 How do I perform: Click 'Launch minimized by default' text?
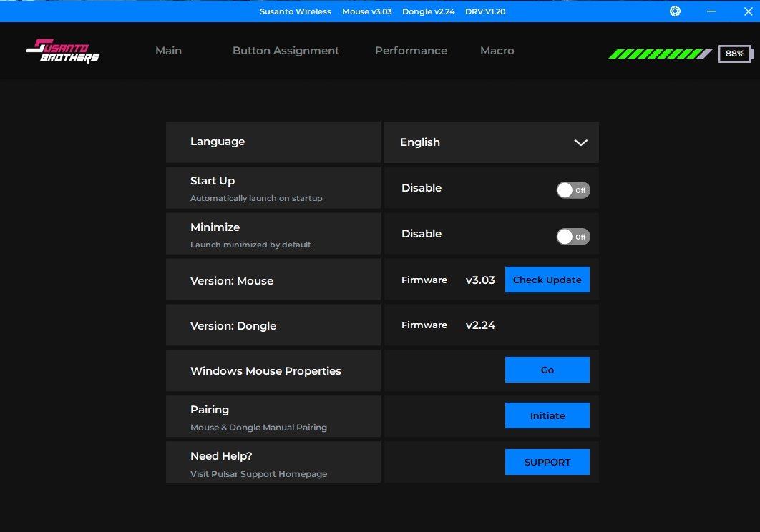[x=250, y=245]
